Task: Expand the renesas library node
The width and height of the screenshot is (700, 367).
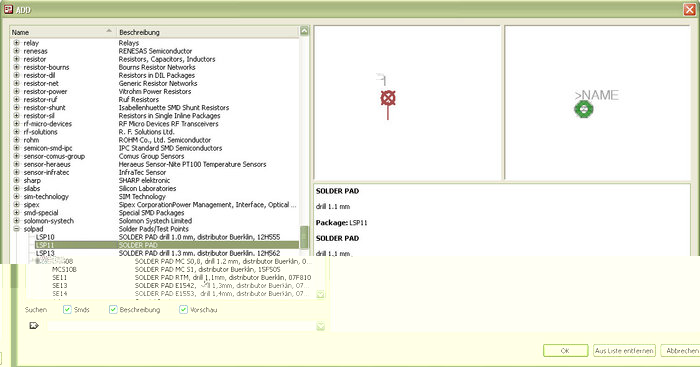Action: point(17,51)
